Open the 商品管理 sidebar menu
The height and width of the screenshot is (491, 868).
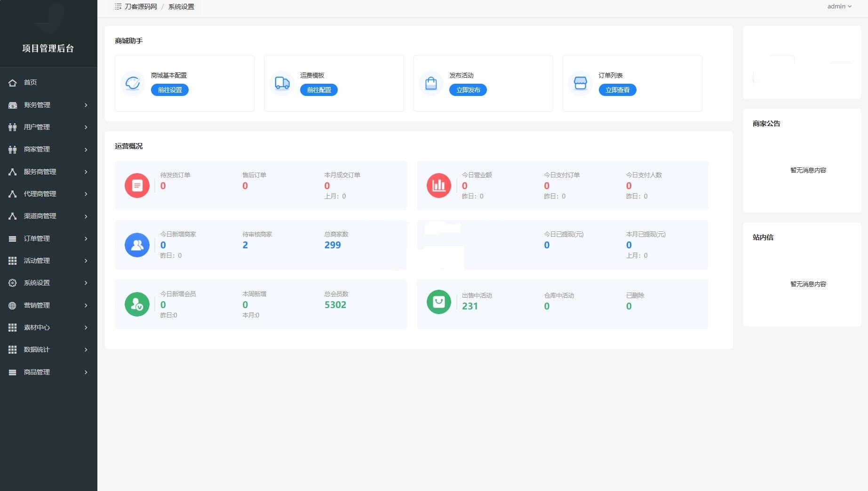(x=47, y=372)
